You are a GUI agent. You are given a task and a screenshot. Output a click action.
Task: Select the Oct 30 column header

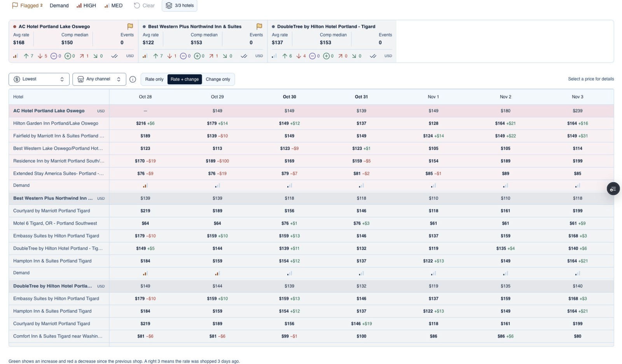point(289,97)
